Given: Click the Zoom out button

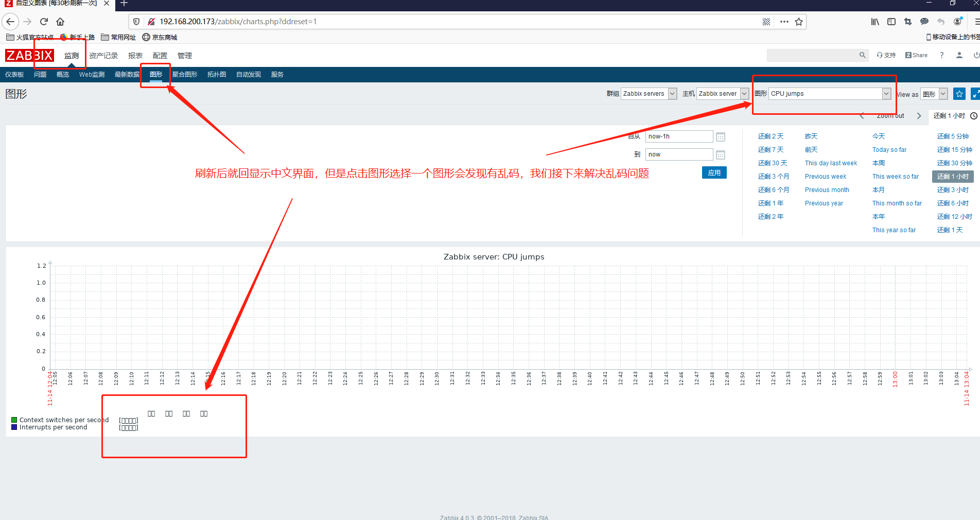Looking at the screenshot, I should pos(890,116).
